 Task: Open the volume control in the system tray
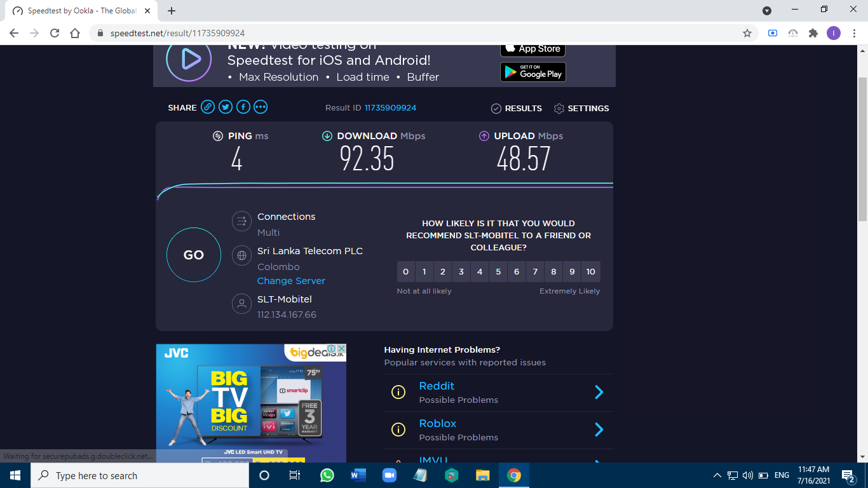(747, 475)
